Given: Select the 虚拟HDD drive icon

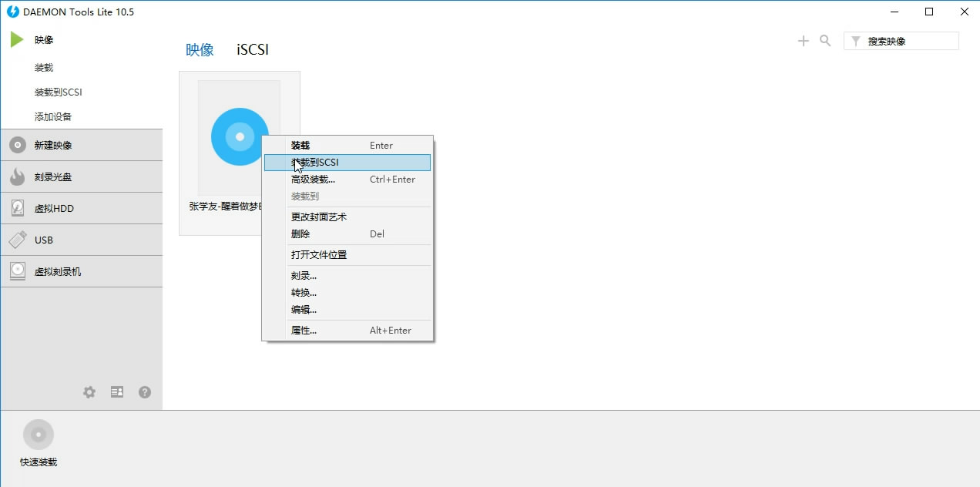Looking at the screenshot, I should (x=18, y=208).
